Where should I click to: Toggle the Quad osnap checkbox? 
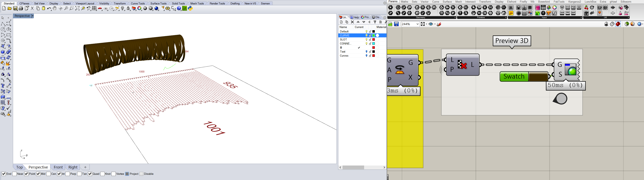[x=90, y=174]
